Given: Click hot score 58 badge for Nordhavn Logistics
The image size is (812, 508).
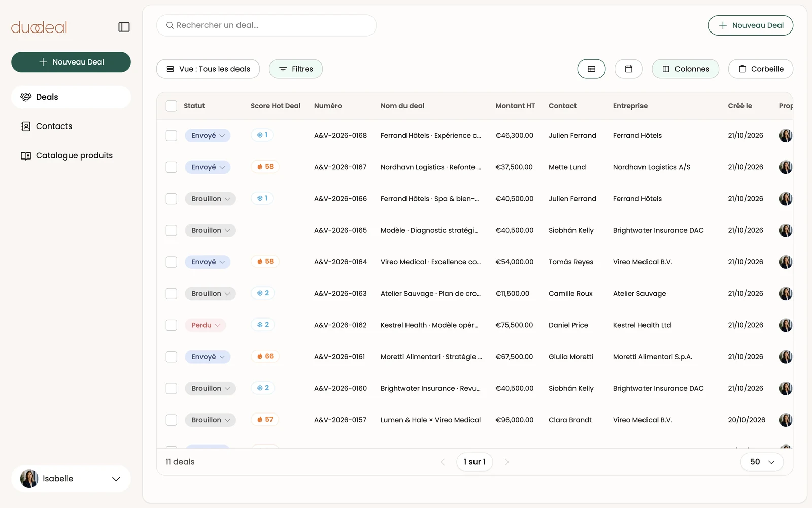Looking at the screenshot, I should click(x=265, y=167).
